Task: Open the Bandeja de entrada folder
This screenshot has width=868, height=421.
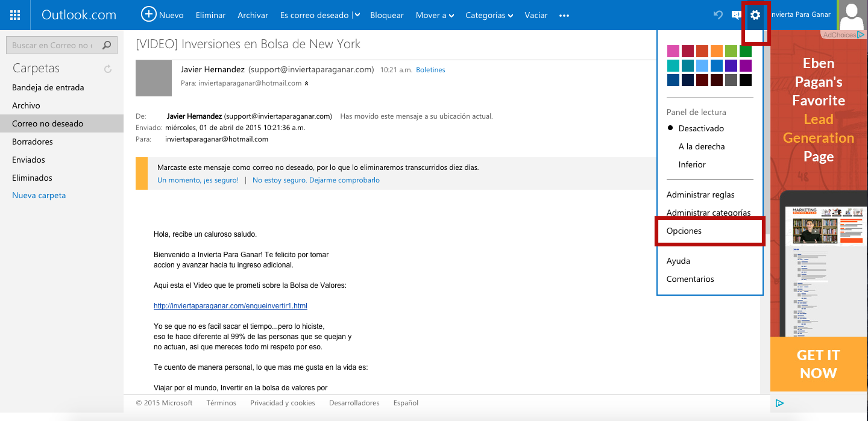Action: [x=48, y=87]
